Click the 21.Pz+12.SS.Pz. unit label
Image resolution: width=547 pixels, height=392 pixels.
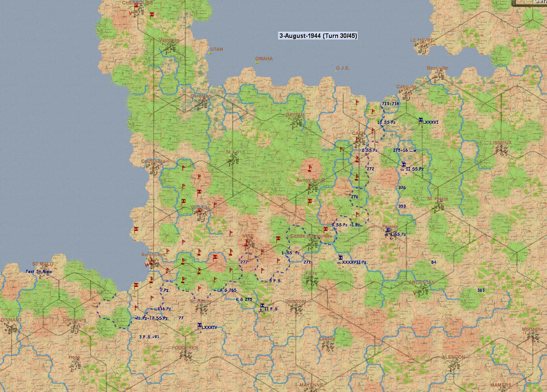pos(153,318)
